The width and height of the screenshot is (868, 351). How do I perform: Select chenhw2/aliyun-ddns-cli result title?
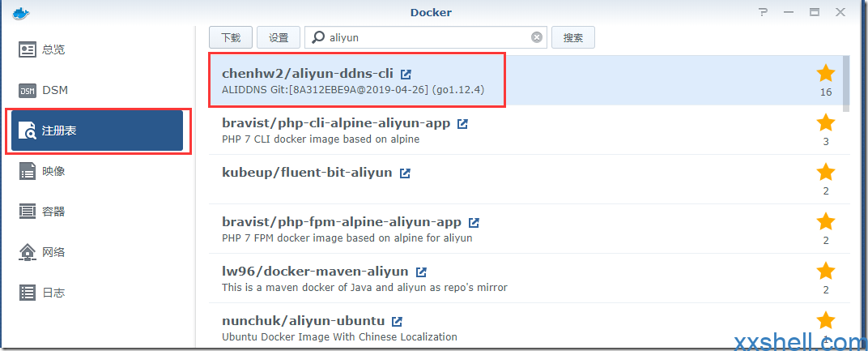pos(307,73)
